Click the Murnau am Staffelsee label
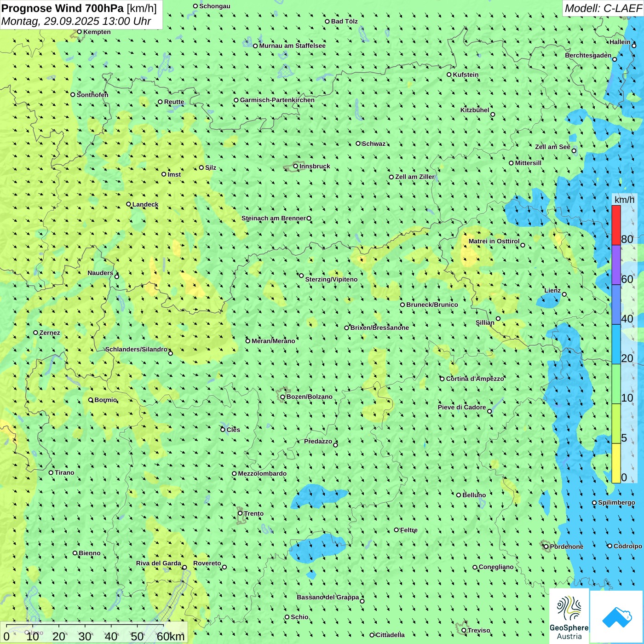This screenshot has height=644, width=644. coord(292,46)
